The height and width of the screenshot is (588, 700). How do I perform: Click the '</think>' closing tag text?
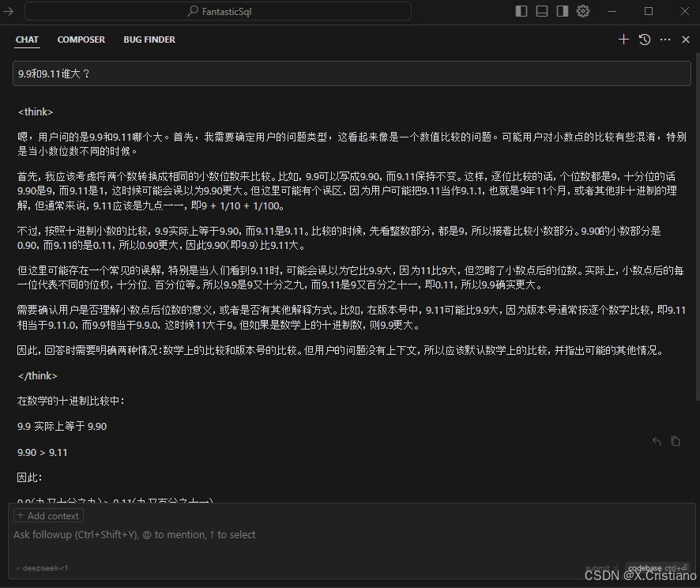tap(37, 376)
